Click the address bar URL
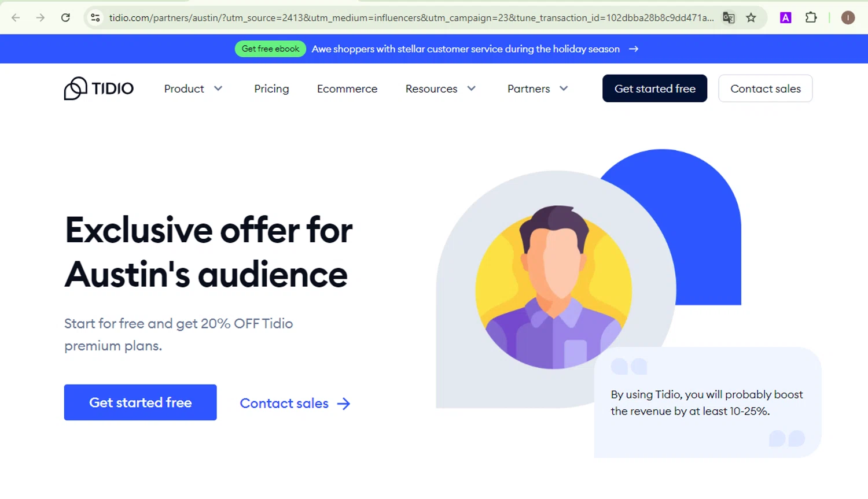Screen dimensions: 868x499 (411, 18)
